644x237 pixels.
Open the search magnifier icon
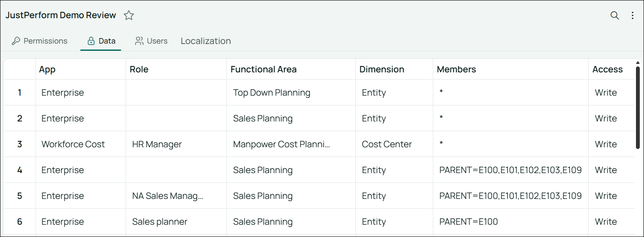[x=614, y=16]
